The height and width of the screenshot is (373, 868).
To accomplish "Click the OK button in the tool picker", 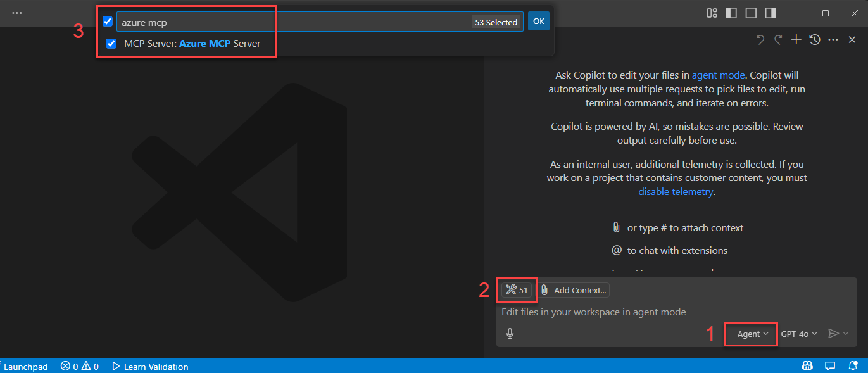I will (x=538, y=21).
